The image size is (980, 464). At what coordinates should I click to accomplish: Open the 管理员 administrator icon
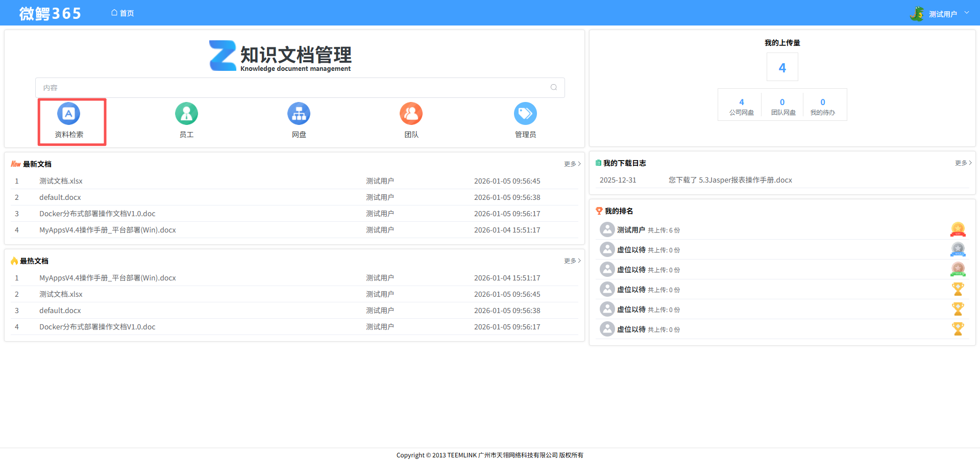(x=525, y=113)
